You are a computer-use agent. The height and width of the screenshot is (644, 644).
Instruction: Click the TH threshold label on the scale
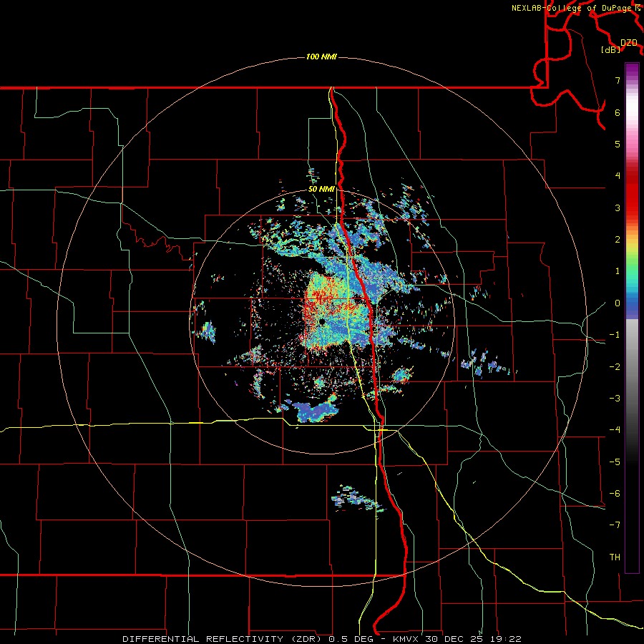click(x=615, y=557)
